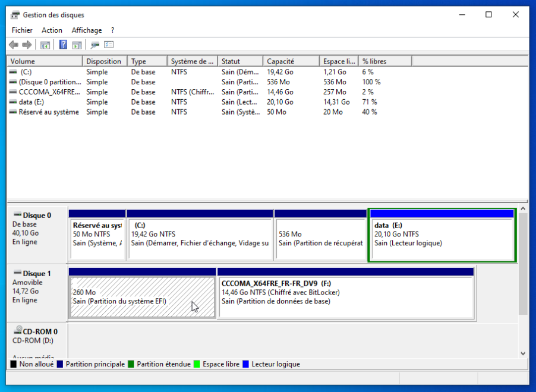Image resolution: width=536 pixels, height=392 pixels.
Task: Open the Action menu
Action: coord(52,30)
